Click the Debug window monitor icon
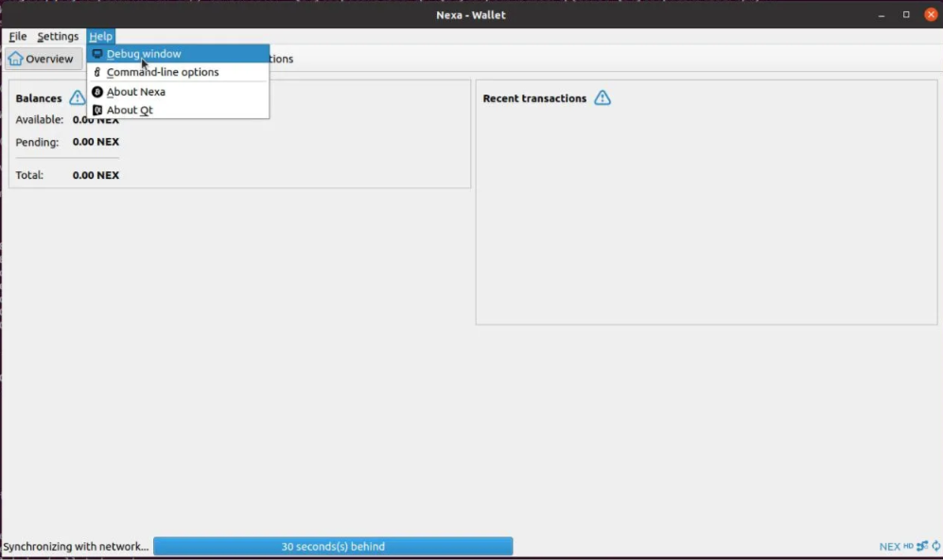The image size is (943, 560). [x=97, y=54]
